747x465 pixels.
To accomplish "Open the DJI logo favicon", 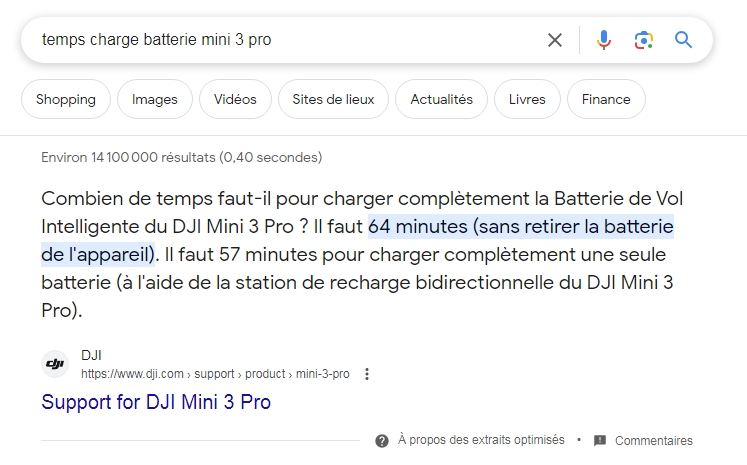I will 55,364.
